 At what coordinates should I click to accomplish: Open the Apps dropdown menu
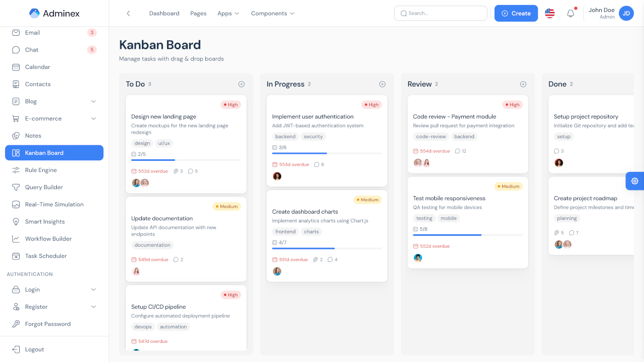pos(228,14)
